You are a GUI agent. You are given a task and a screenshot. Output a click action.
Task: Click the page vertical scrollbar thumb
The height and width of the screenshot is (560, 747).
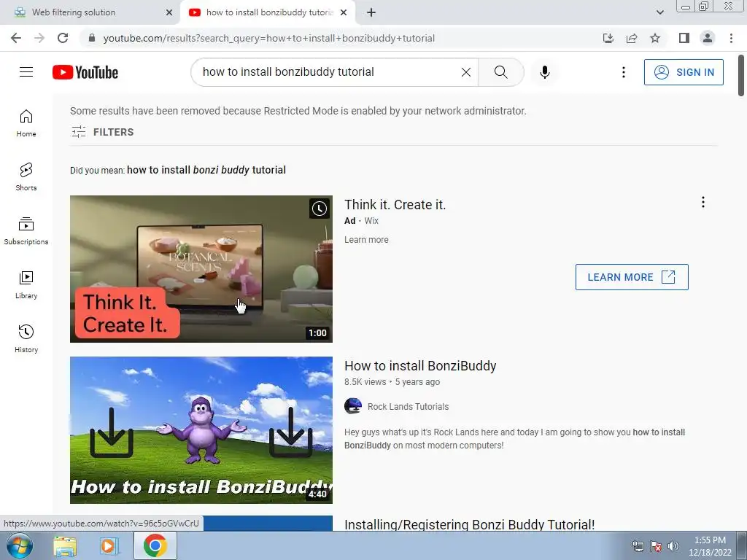tap(741, 75)
